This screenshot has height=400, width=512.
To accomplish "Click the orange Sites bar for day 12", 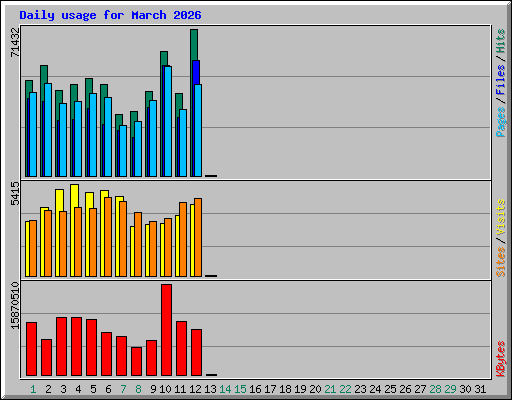I will tap(198, 237).
